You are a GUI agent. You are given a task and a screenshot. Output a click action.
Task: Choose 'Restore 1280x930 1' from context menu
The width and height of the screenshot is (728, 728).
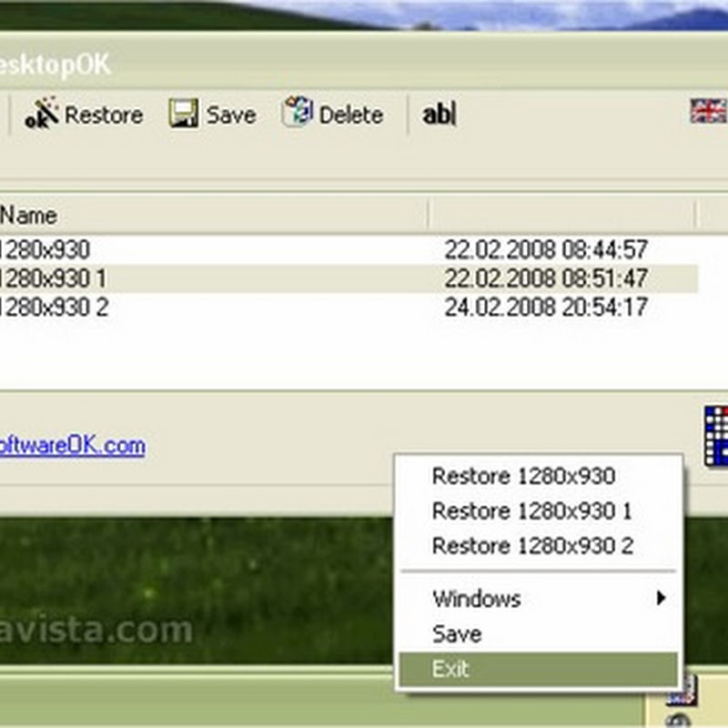[538, 511]
